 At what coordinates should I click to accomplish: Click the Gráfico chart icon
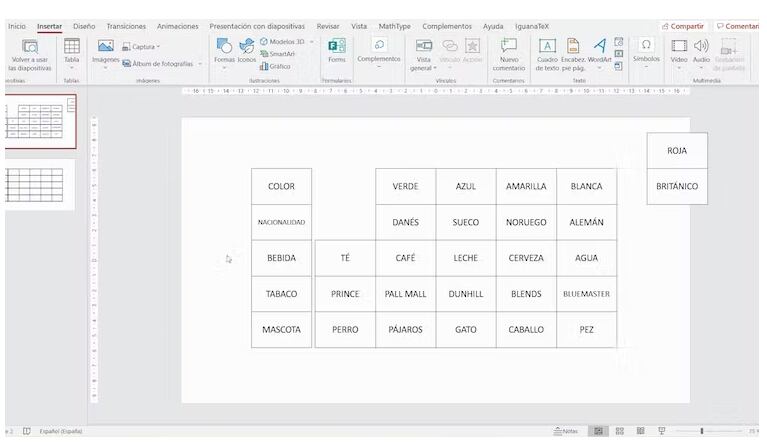pos(276,66)
